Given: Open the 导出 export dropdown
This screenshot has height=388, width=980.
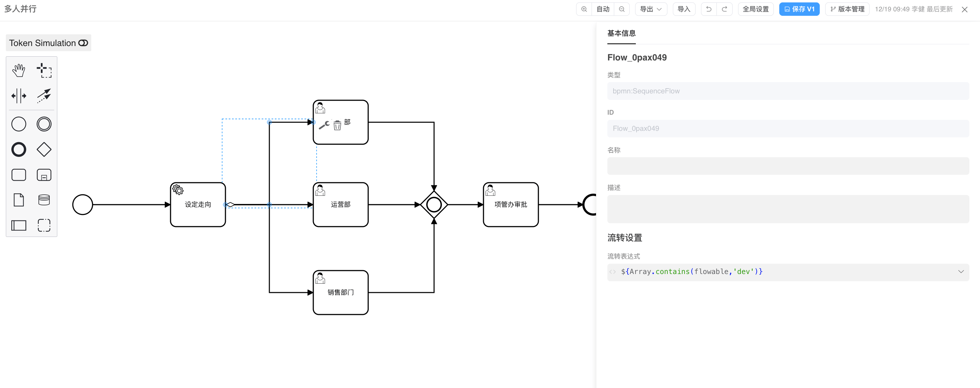Looking at the screenshot, I should pyautogui.click(x=651, y=9).
